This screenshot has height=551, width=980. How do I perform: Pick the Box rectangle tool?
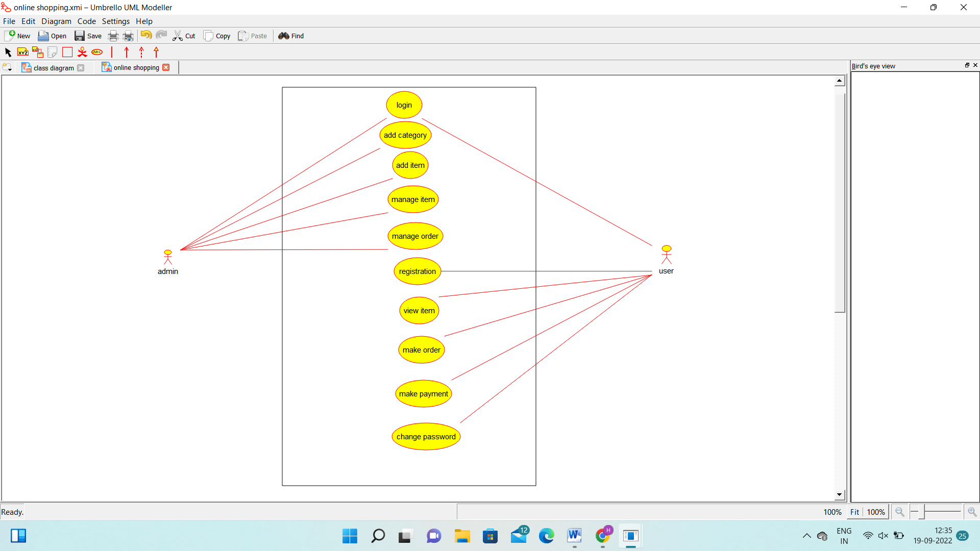tap(67, 52)
